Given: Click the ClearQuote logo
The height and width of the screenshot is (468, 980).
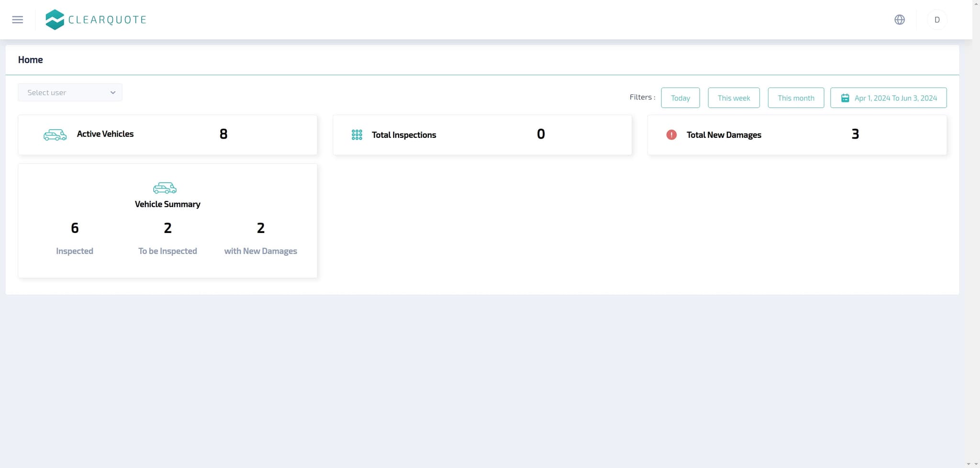Looking at the screenshot, I should (96, 19).
